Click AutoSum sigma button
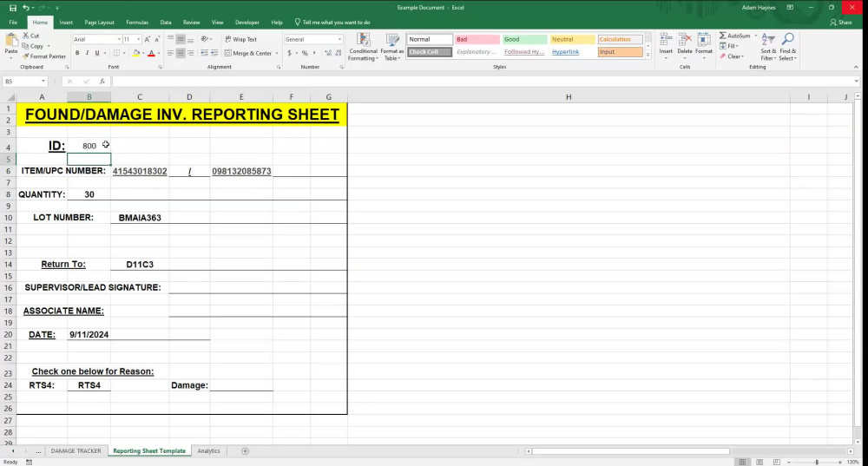The width and height of the screenshot is (868, 466). pos(734,36)
